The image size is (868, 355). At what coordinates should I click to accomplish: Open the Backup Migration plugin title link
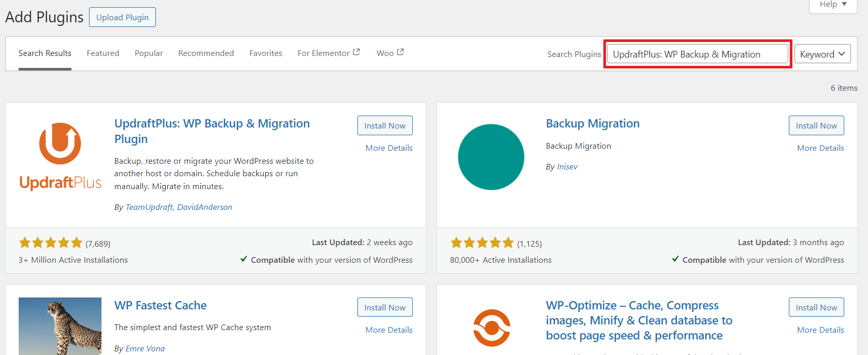[592, 123]
